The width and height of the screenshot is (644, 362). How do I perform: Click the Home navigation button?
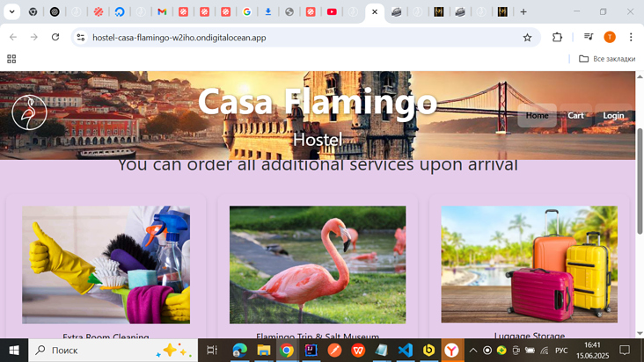coord(538,115)
